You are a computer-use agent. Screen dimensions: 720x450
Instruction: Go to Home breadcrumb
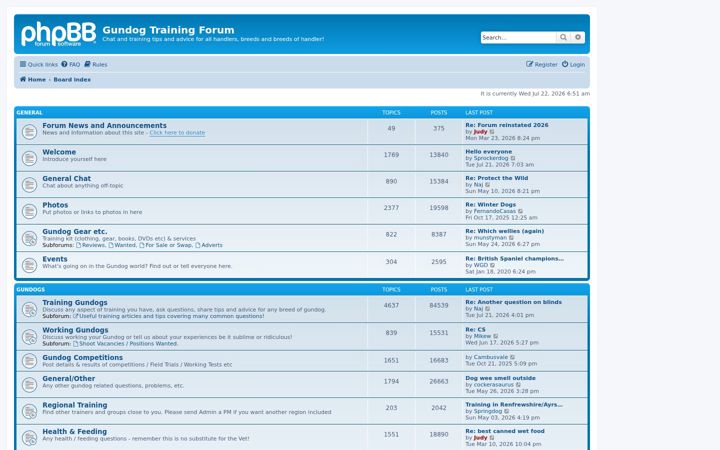pyautogui.click(x=33, y=79)
